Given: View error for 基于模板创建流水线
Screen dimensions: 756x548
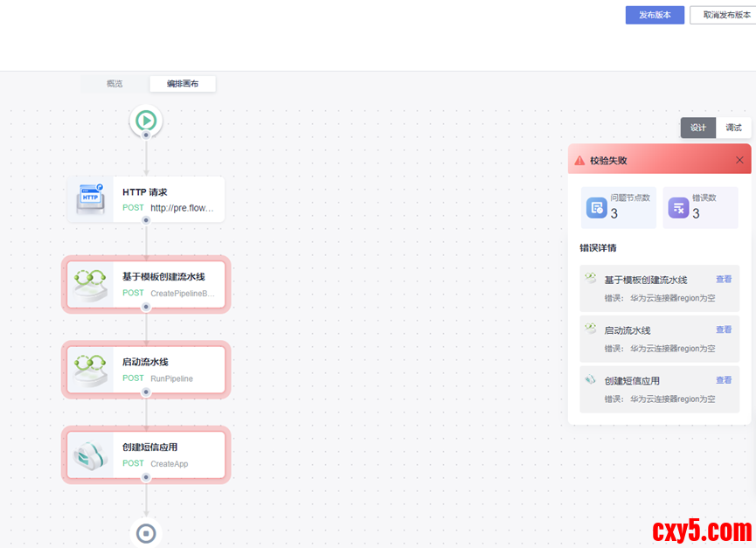Looking at the screenshot, I should (x=724, y=280).
